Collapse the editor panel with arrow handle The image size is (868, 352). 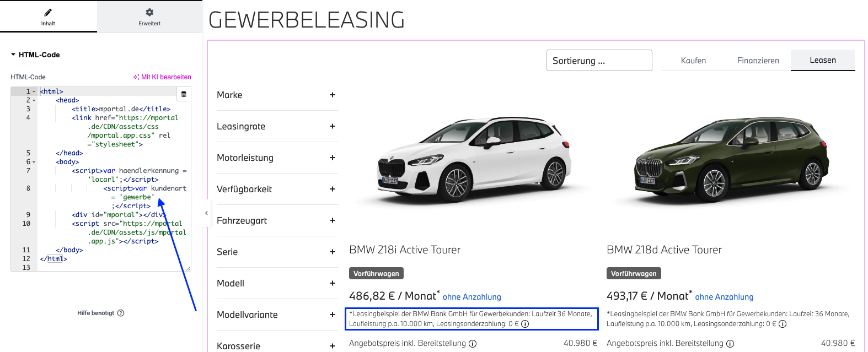(x=206, y=213)
